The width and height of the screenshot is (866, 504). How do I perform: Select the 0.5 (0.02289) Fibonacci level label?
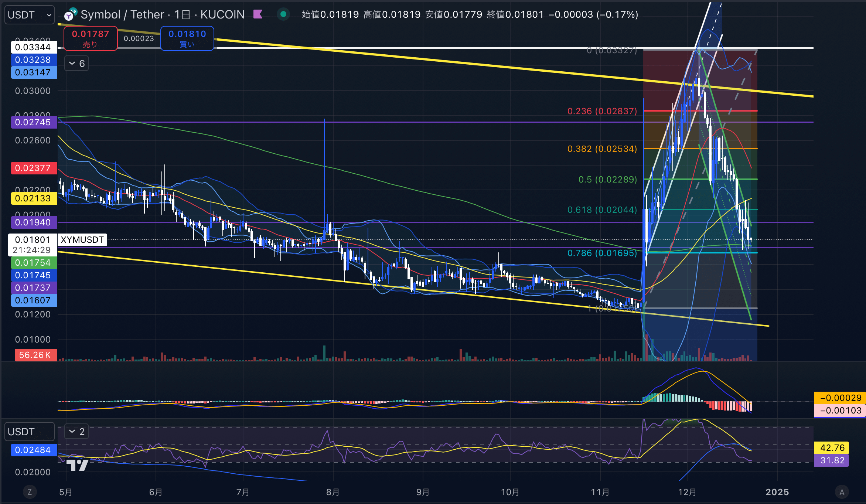[x=608, y=180]
